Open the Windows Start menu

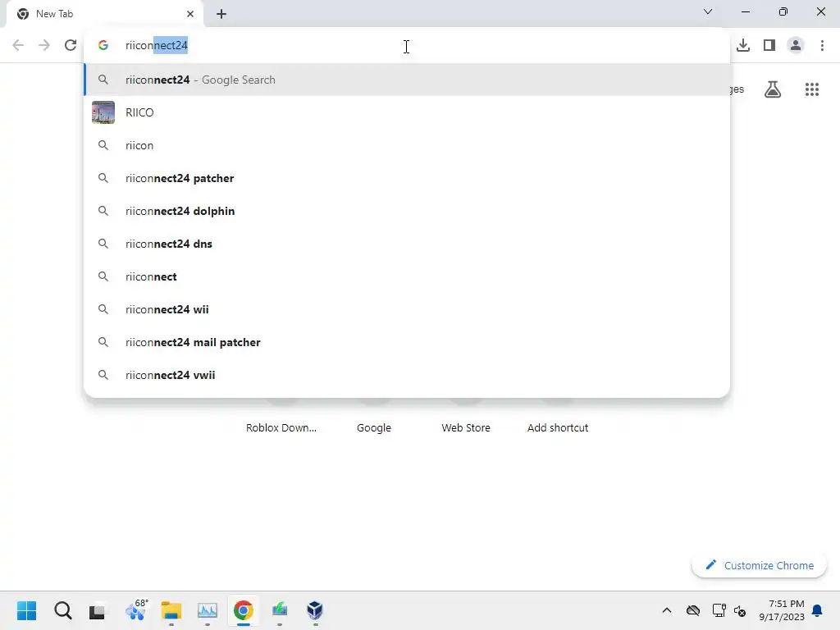(27, 610)
